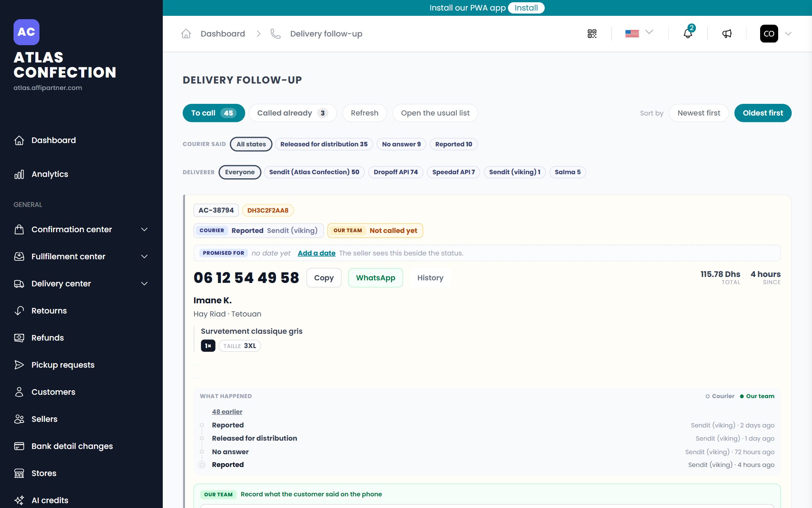The width and height of the screenshot is (812, 508).
Task: Open the user account dropdown chevron
Action: 789,34
